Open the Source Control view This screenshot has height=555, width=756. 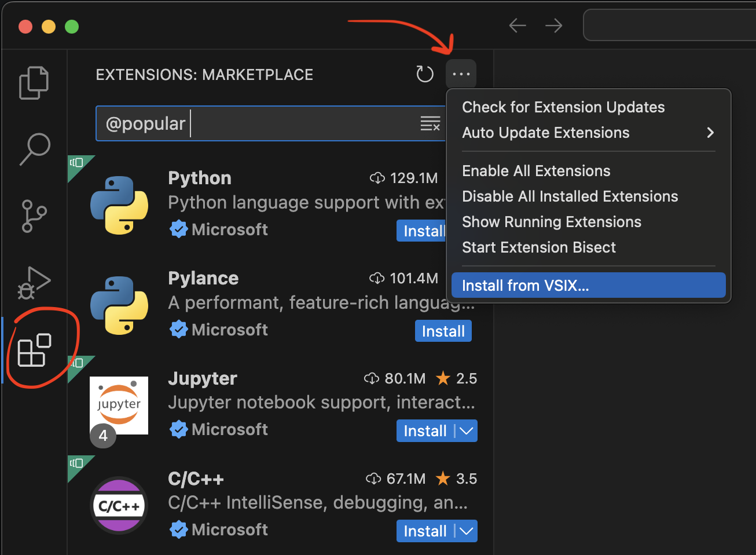34,216
